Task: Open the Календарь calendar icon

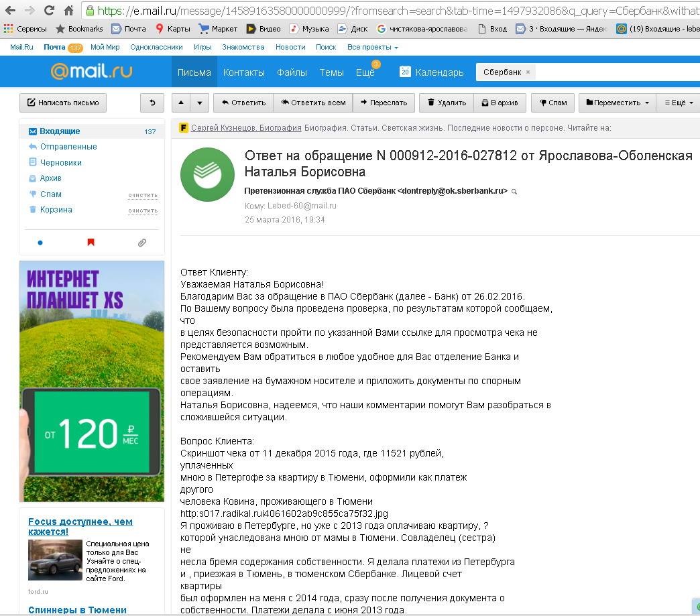Action: (405, 72)
